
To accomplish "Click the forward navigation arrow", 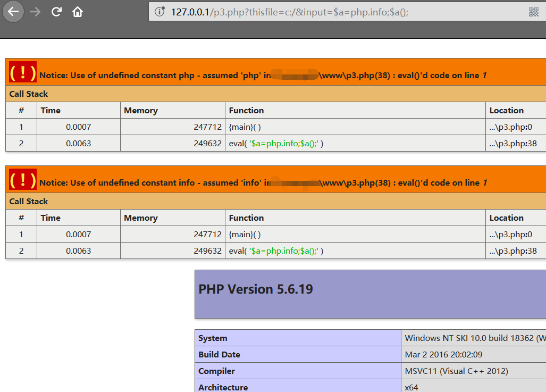I will coord(36,12).
